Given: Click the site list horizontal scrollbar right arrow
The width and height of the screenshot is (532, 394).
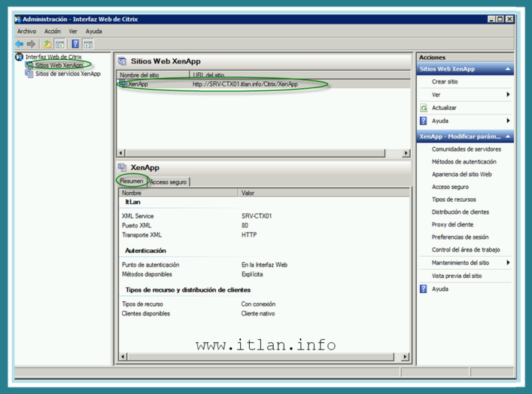Looking at the screenshot, I should pos(406,153).
